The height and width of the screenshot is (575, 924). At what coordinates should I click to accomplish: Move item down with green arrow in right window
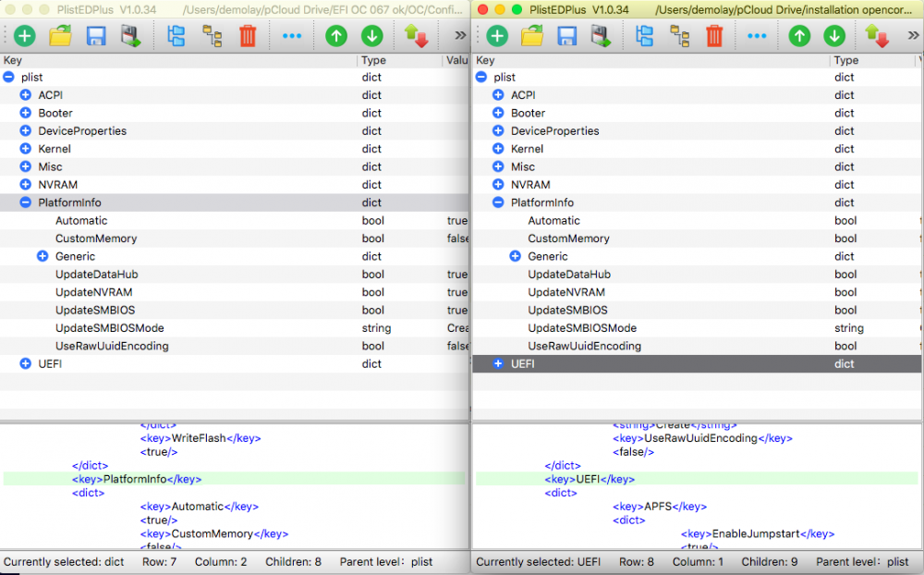[834, 36]
